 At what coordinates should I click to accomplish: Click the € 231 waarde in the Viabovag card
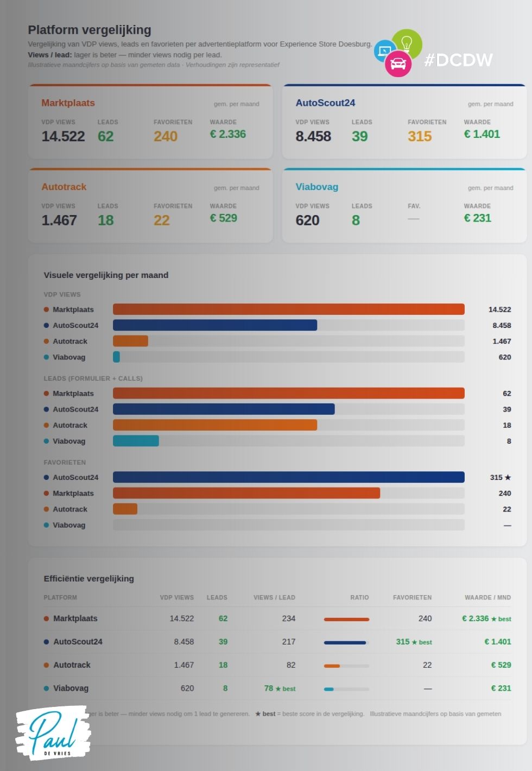click(478, 218)
